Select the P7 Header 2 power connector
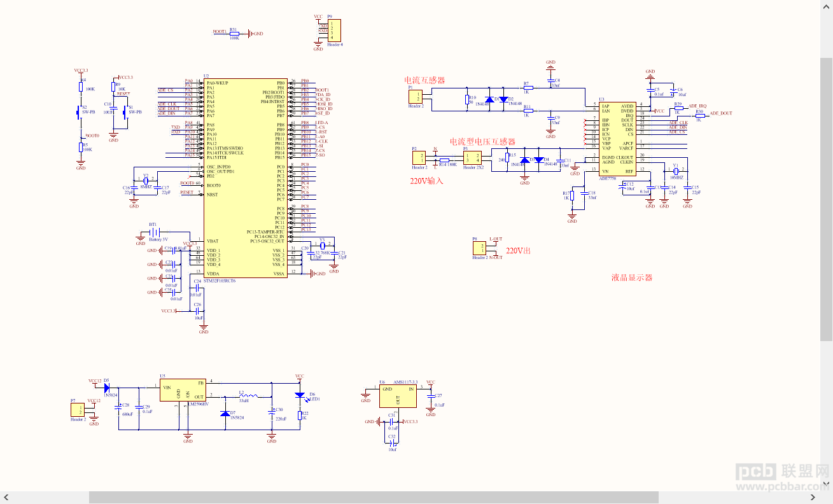 point(78,410)
